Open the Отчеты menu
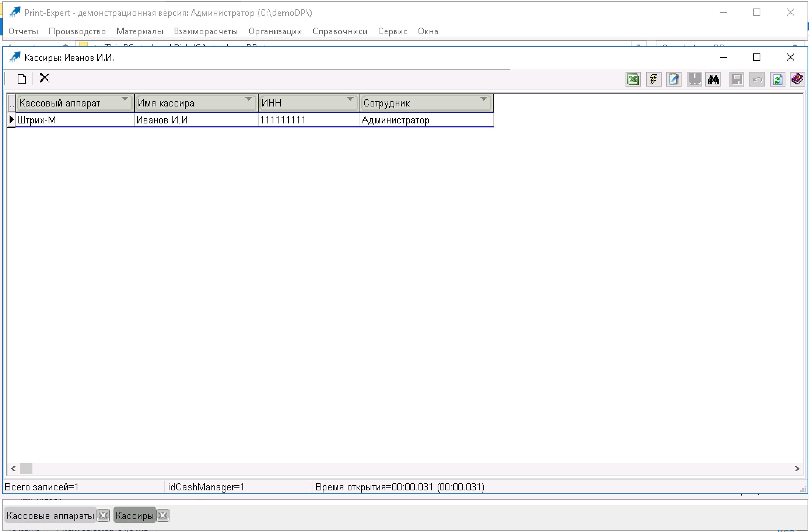Viewport: 809px width, 532px height. tap(23, 31)
